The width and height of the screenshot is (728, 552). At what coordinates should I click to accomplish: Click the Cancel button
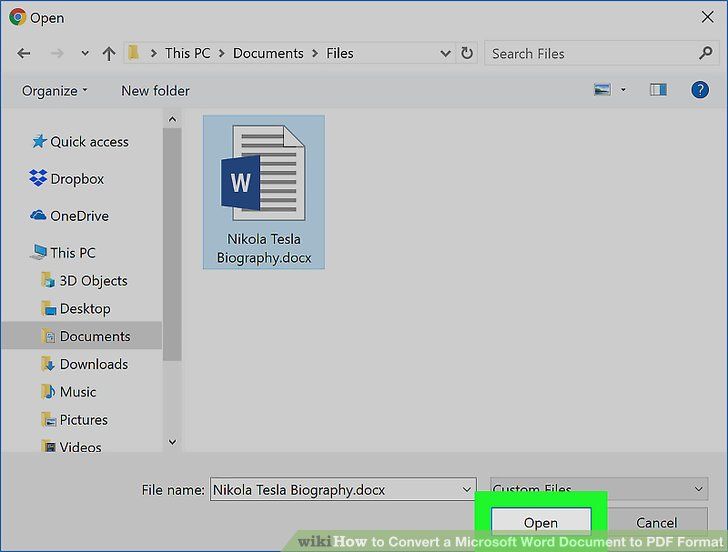(x=656, y=523)
